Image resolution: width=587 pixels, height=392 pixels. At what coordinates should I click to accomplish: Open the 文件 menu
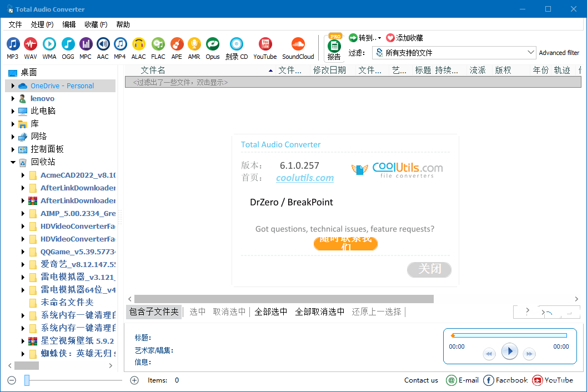[x=15, y=25]
